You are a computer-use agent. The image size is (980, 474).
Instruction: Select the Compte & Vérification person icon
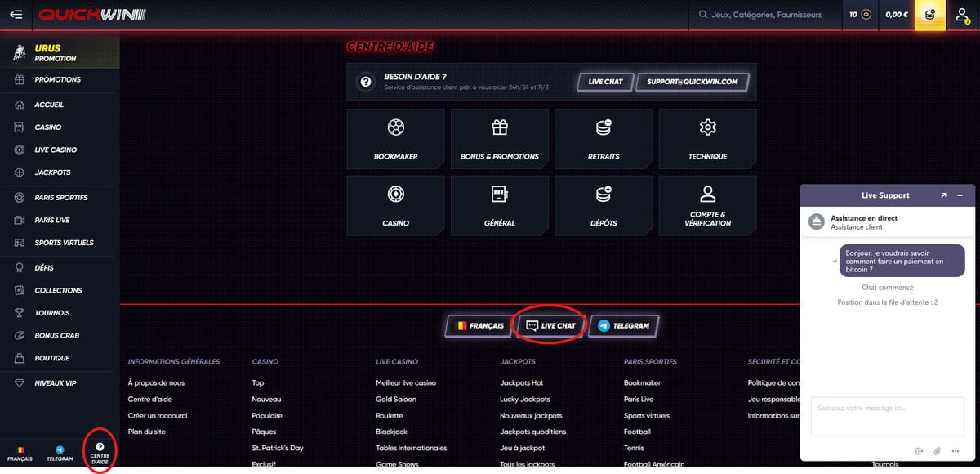(x=707, y=195)
